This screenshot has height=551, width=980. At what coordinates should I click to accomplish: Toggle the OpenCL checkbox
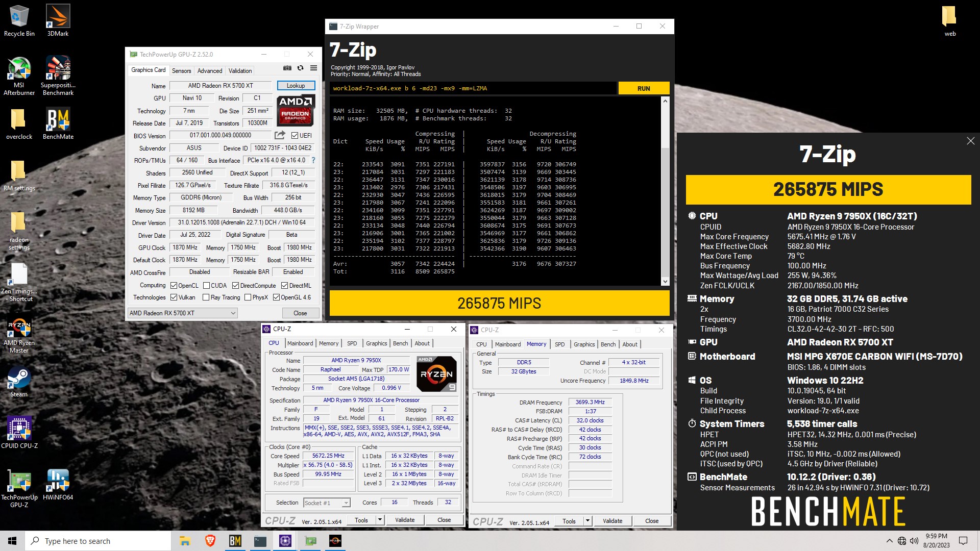click(174, 286)
